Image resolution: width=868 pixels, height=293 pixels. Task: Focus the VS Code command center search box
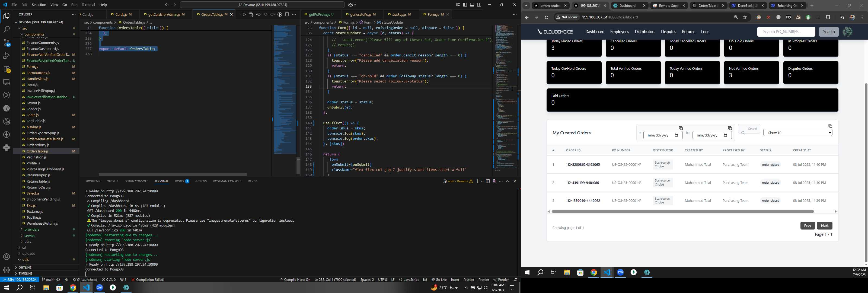point(262,5)
